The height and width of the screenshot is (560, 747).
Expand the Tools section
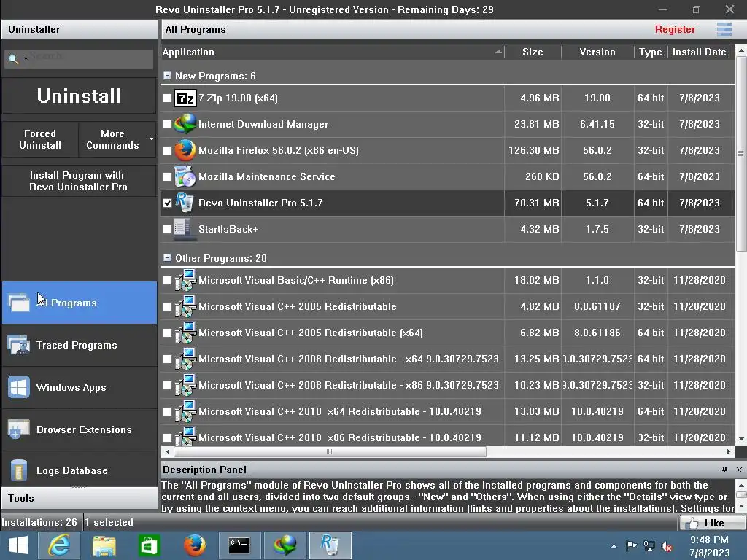(x=79, y=498)
